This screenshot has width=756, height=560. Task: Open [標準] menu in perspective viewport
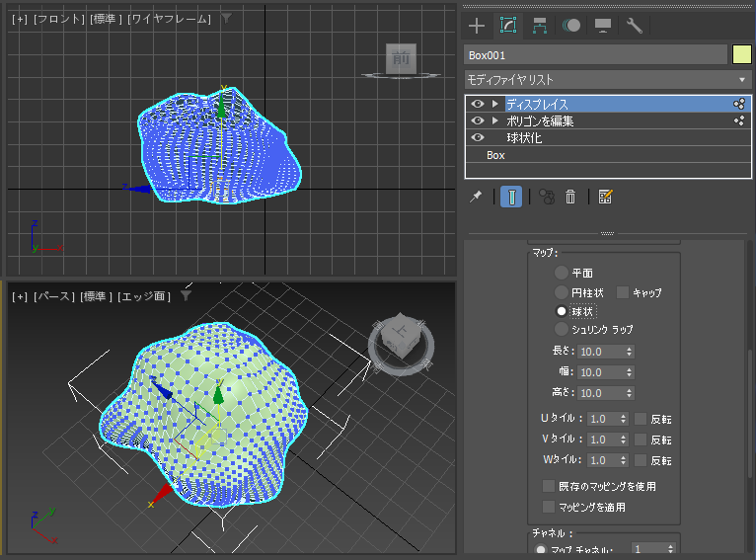(96, 296)
